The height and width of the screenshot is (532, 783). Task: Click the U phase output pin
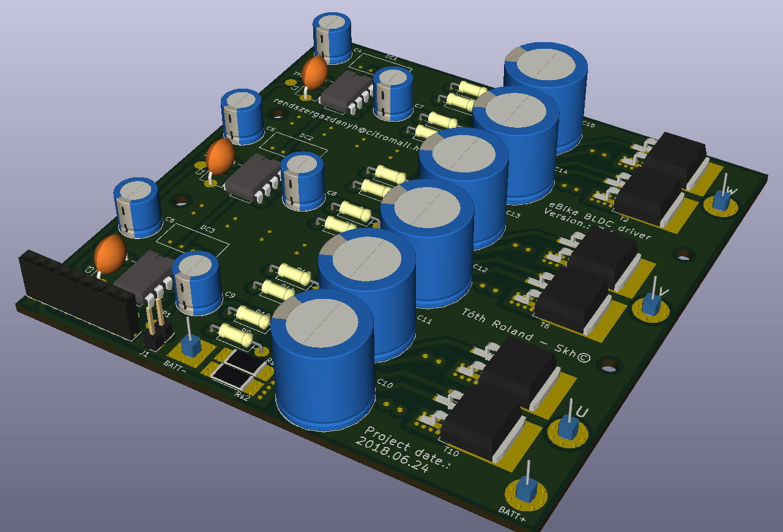[x=568, y=426]
